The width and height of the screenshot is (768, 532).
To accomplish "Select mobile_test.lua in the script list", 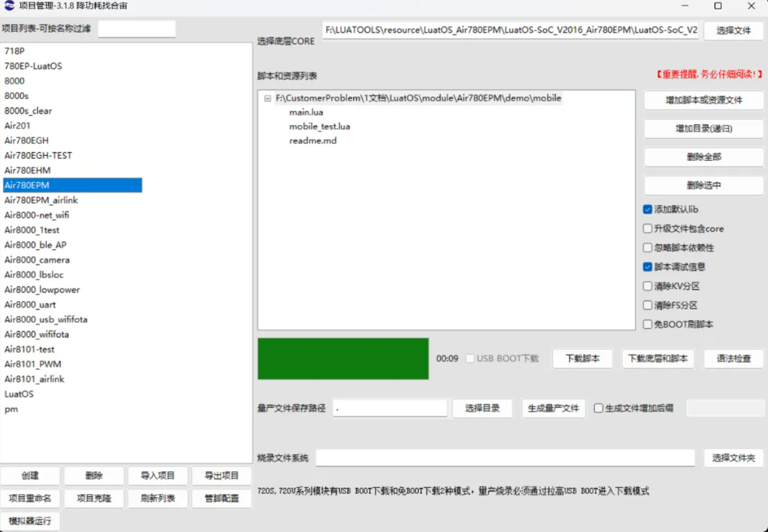I will coord(319,126).
